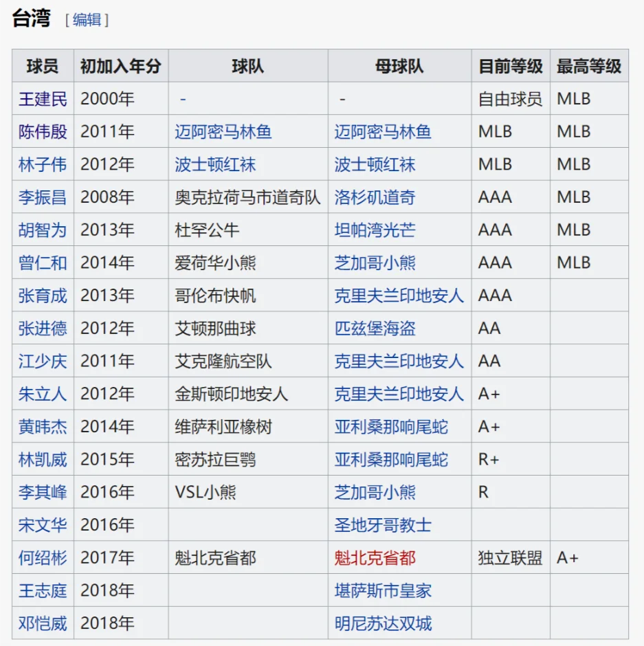Viewport: 644px width, 646px height.
Task: Open 亚利桑那响尾蛇 in the 林凯威 row
Action: click(x=391, y=459)
